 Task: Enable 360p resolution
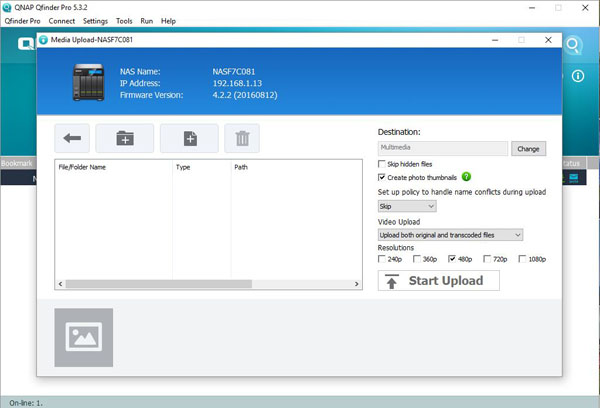(417, 259)
